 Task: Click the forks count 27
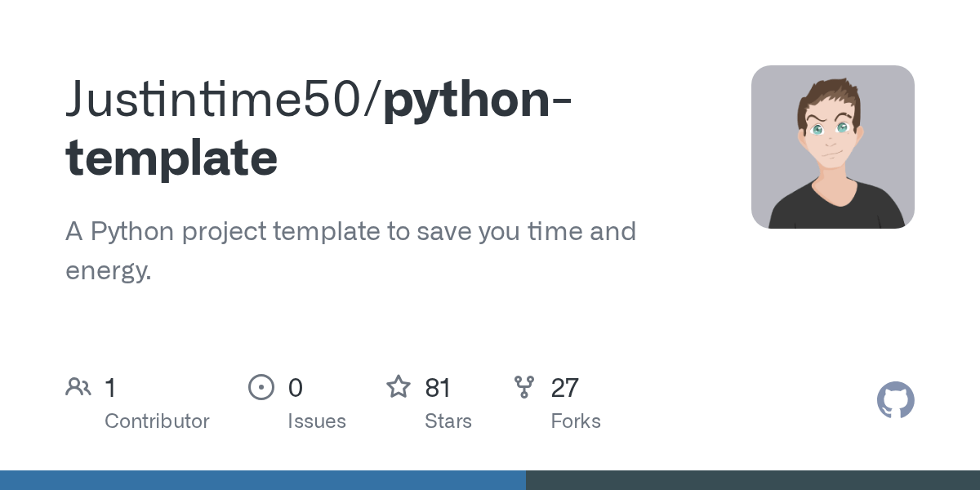click(x=564, y=388)
